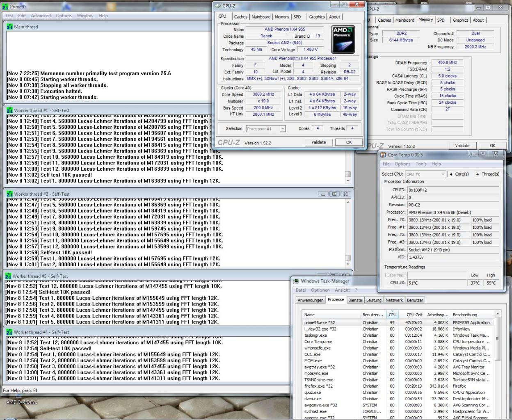Sort processes by the Name column header
This screenshot has height=420, width=512.
coord(331,315)
